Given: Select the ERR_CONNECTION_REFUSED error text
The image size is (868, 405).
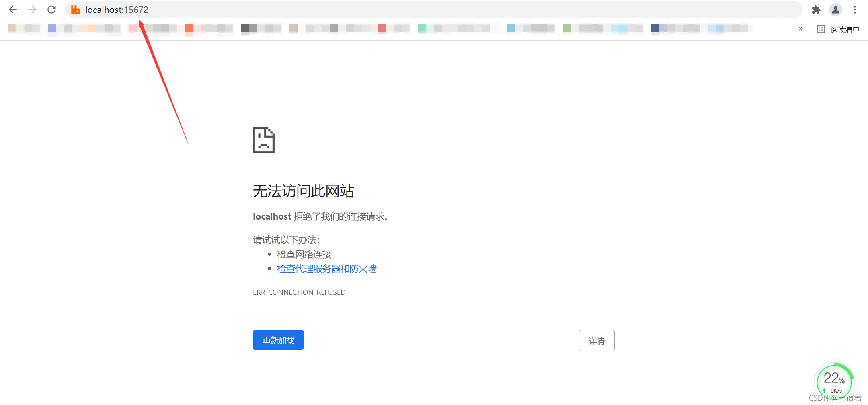Looking at the screenshot, I should point(299,292).
